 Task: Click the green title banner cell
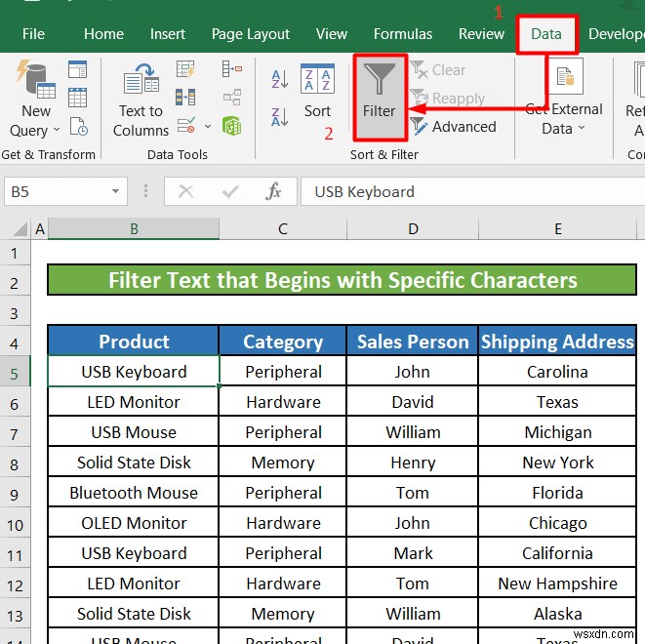(343, 280)
